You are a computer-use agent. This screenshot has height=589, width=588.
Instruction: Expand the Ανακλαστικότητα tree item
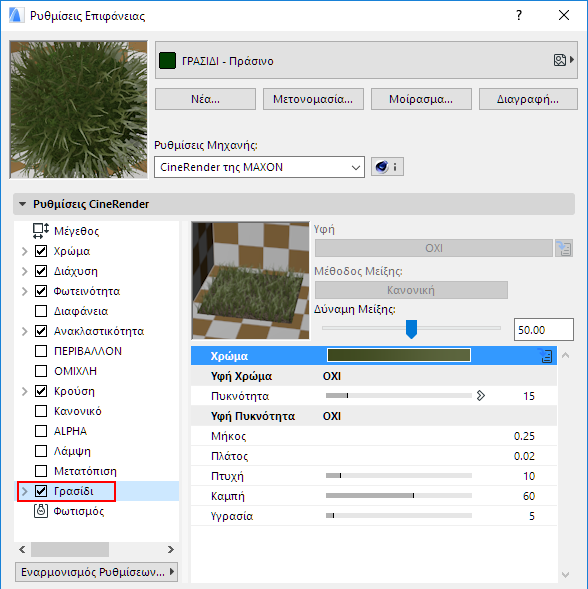[25, 331]
